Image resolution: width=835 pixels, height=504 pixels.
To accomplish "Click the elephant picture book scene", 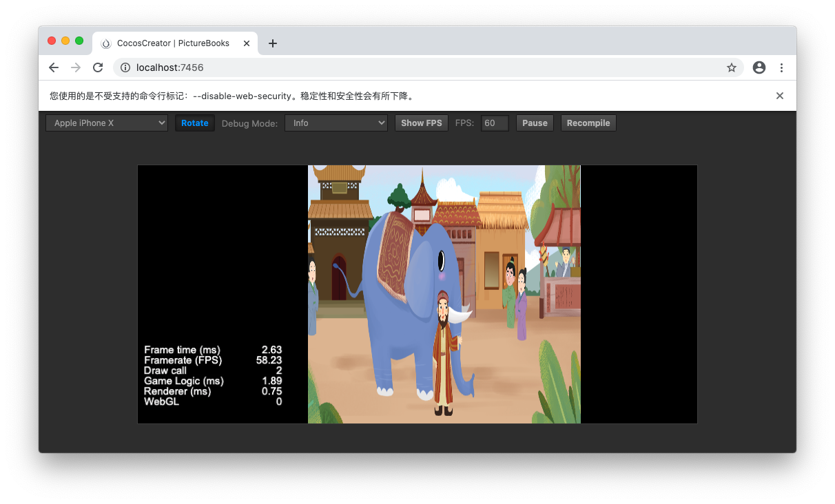I will (444, 294).
